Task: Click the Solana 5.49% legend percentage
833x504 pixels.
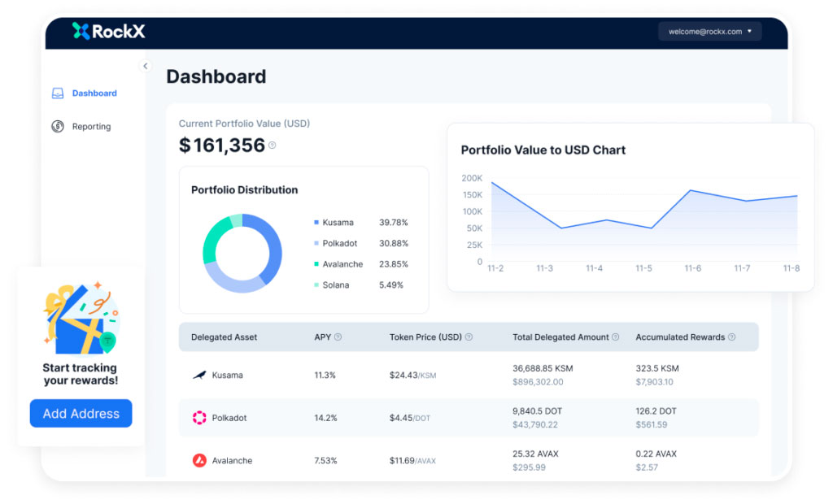Action: coord(391,285)
